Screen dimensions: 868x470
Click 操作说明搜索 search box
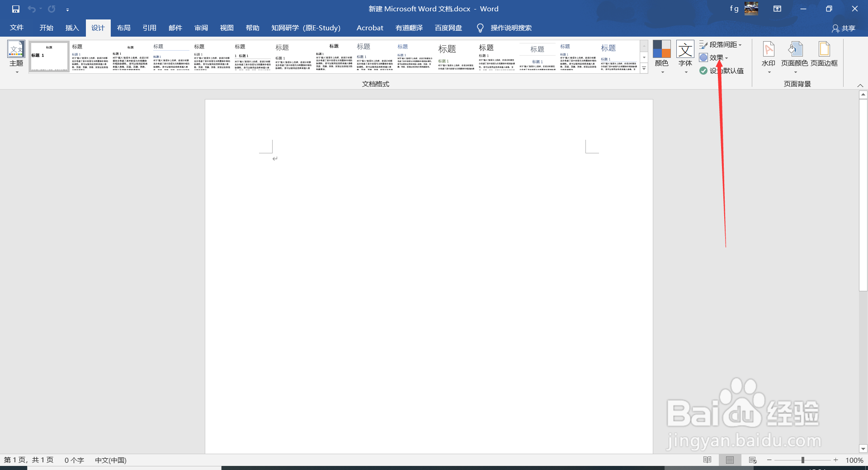click(x=511, y=28)
